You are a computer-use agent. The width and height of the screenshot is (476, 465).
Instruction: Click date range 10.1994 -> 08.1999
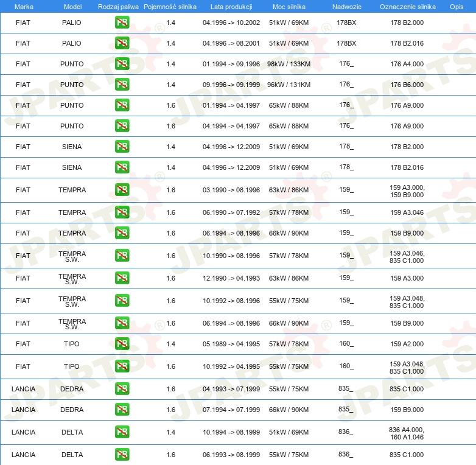231,432
